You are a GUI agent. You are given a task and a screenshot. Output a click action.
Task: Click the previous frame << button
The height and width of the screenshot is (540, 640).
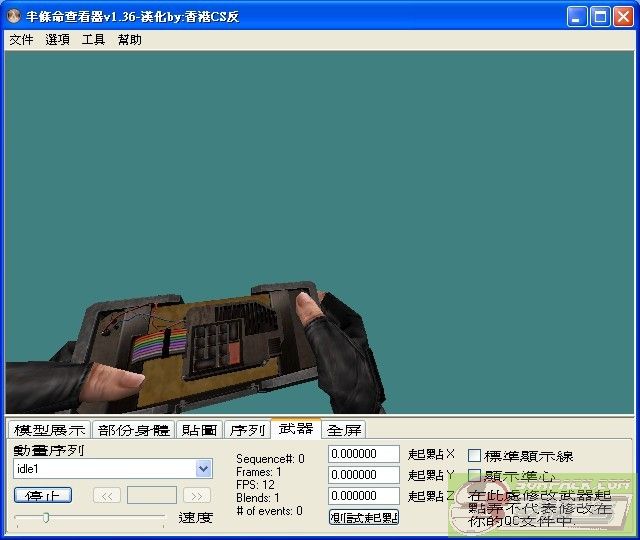tap(107, 496)
